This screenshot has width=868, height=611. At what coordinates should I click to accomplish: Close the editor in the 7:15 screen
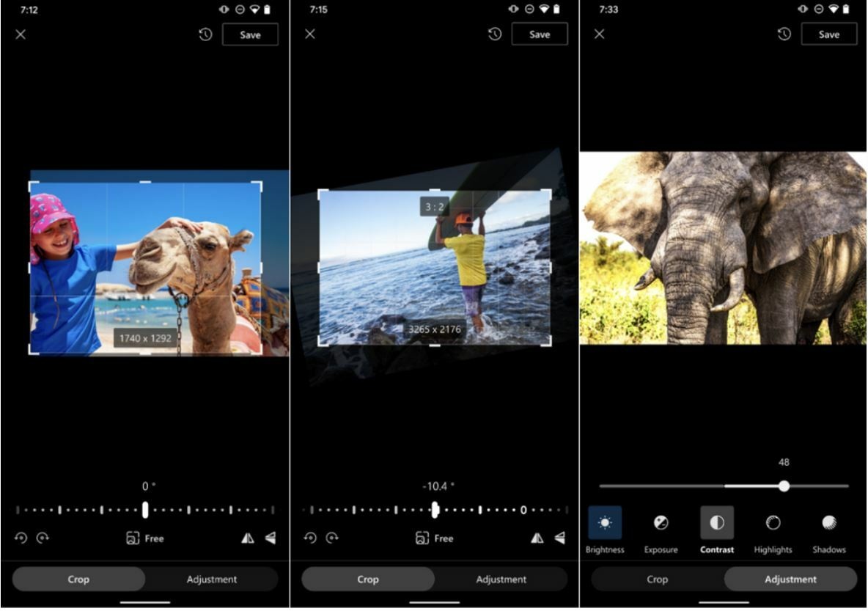pos(310,34)
